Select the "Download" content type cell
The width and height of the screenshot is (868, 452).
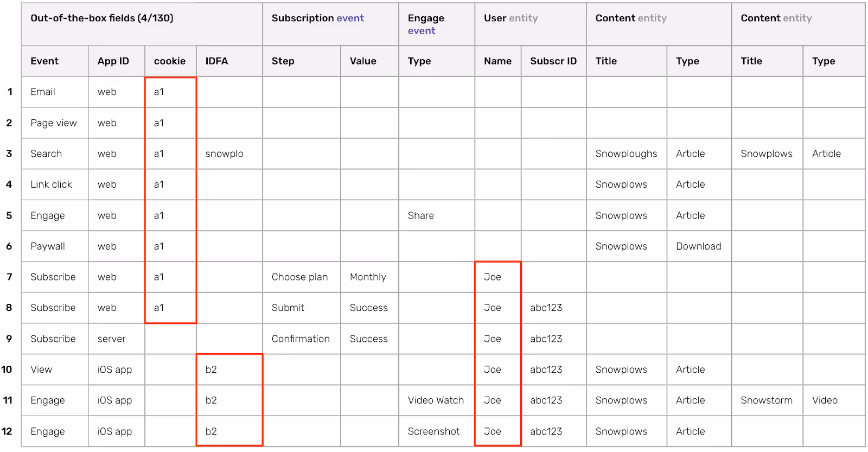[698, 246]
